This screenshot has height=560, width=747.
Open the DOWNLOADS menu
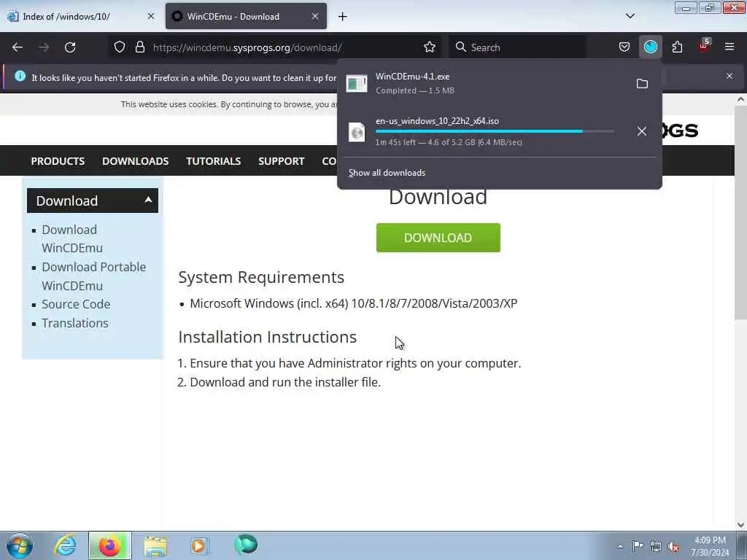135,161
